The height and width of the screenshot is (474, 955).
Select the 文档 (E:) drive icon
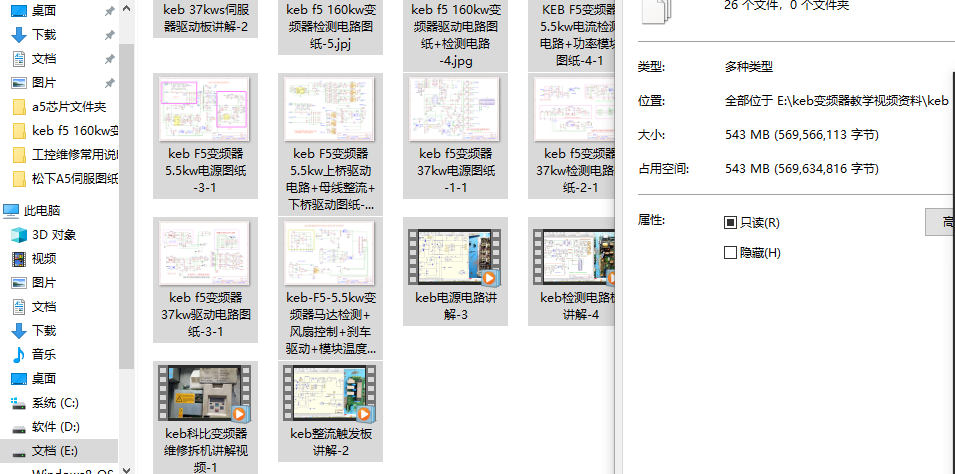(x=19, y=451)
